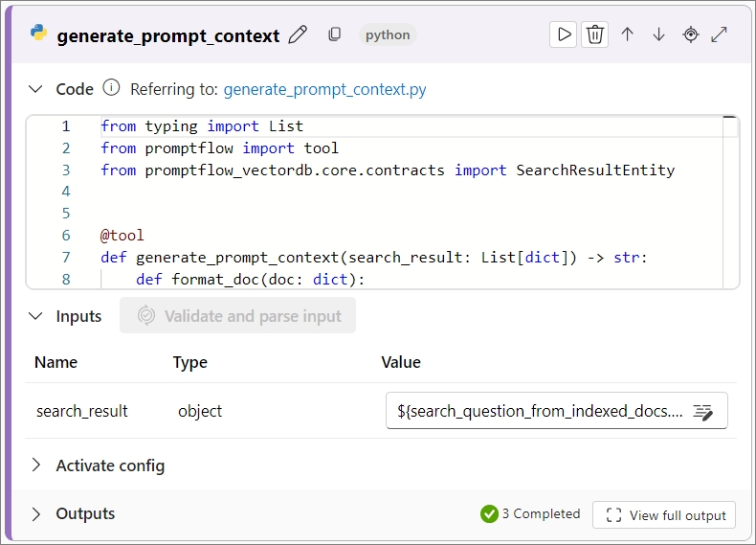Click the green Completed status check icon
756x545 pixels.
click(489, 514)
